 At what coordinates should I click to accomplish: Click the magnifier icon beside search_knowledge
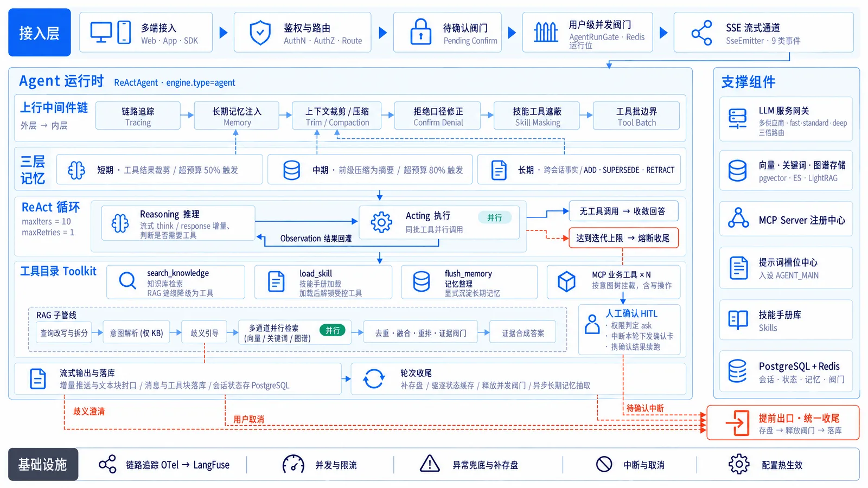pos(127,281)
